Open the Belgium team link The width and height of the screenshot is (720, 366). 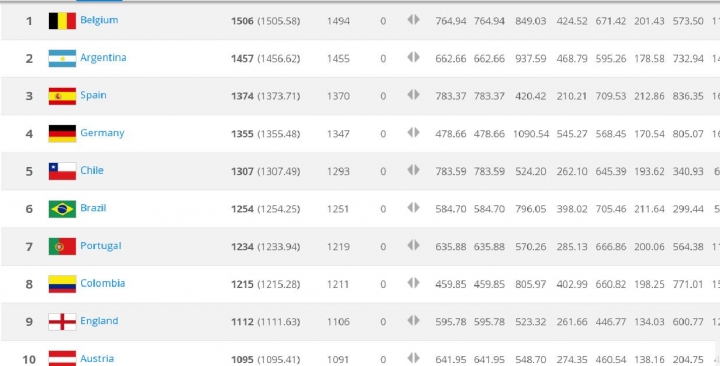pyautogui.click(x=99, y=20)
